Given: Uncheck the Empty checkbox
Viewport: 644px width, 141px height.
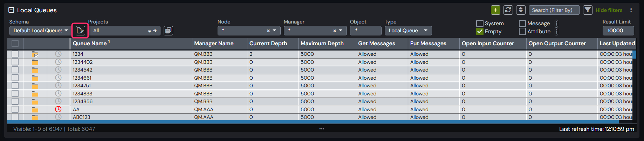Looking at the screenshot, I should [x=480, y=32].
